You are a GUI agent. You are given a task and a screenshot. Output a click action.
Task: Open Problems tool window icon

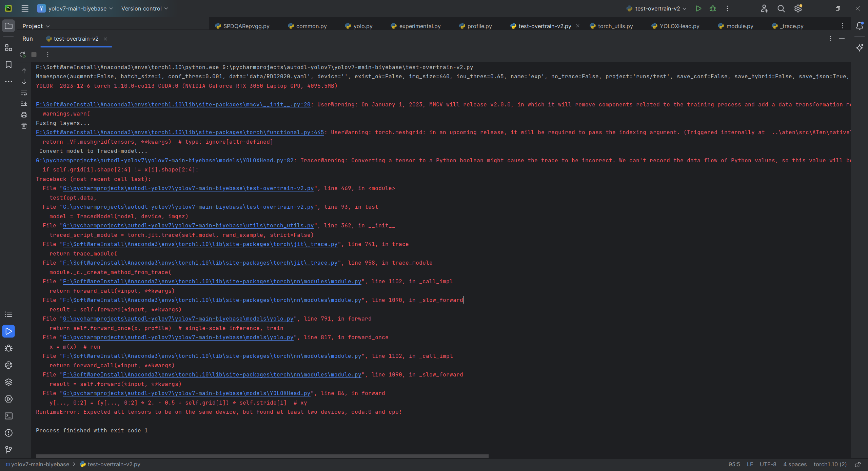[x=9, y=433]
